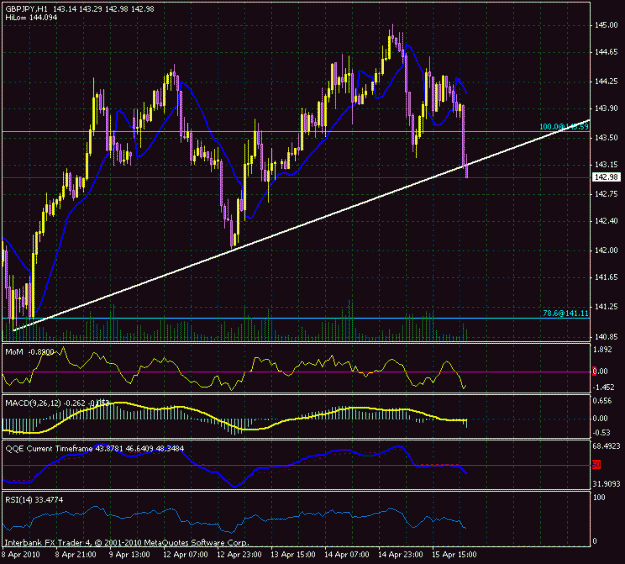Click the 144.25 price axis label
The image size is (625, 564).
pos(606,81)
